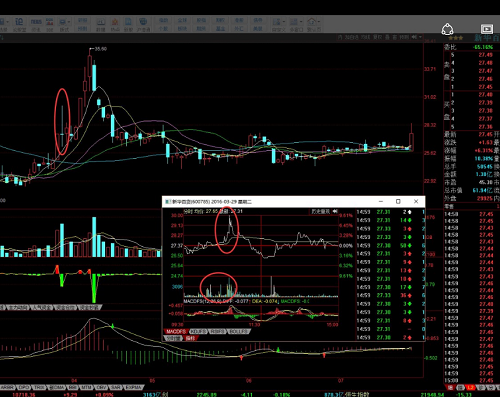Click the last red candlestick on chart
This screenshot has width=500, height=397.
pyautogui.click(x=412, y=137)
